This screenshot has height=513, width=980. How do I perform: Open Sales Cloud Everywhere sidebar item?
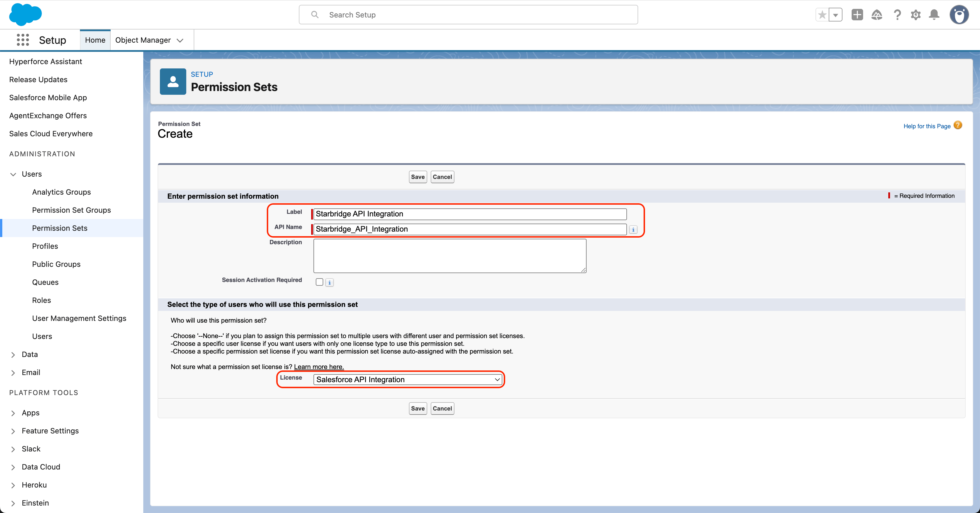[x=51, y=133]
